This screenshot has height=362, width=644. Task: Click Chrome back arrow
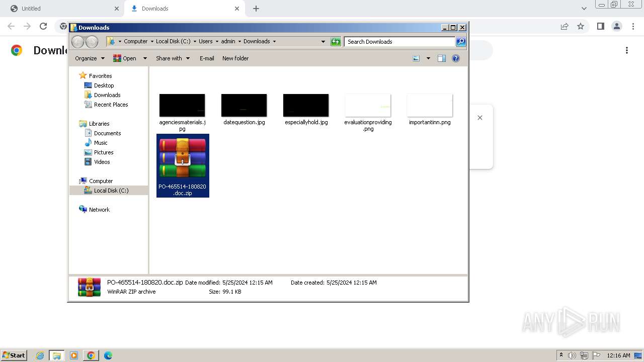[x=11, y=26]
